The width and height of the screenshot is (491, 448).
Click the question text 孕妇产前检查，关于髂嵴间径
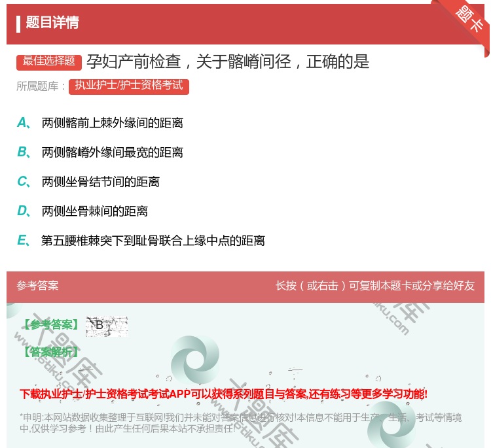pyautogui.click(x=228, y=62)
